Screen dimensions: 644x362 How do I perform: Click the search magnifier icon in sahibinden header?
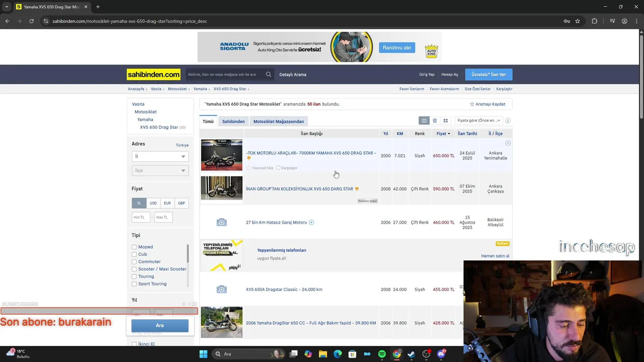point(269,74)
